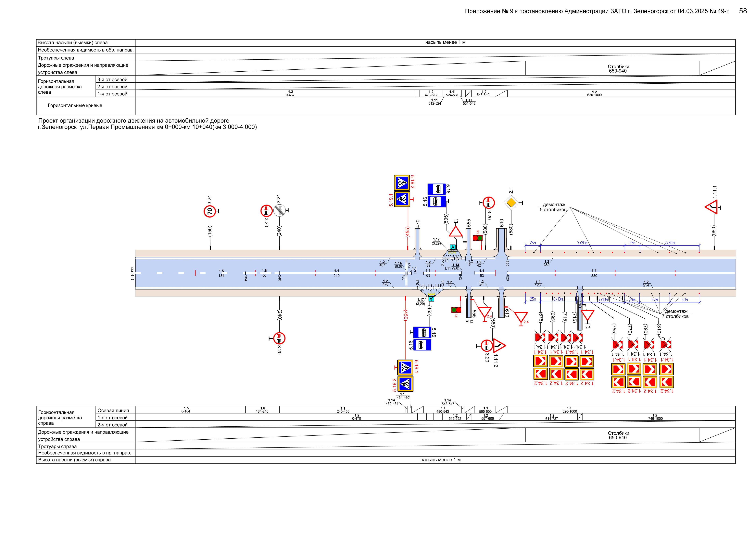Click the cyan bus stop marker below the road
This screenshot has width=756, height=534.
coord(431,299)
